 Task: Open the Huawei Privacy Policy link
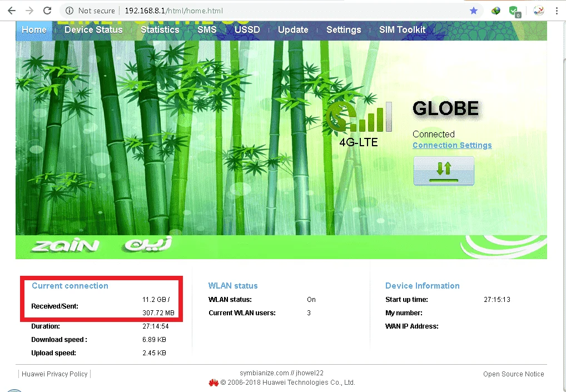pyautogui.click(x=54, y=374)
